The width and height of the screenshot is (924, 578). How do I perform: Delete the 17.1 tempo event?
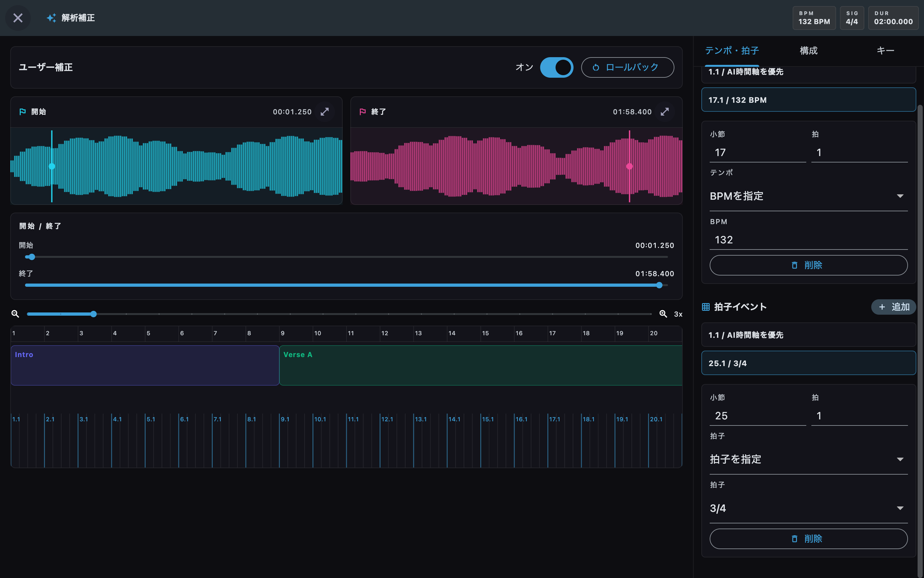pyautogui.click(x=808, y=265)
